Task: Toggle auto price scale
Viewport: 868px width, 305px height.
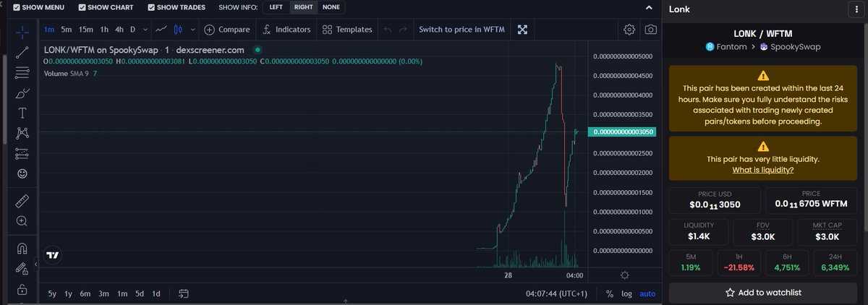Action: (x=647, y=293)
